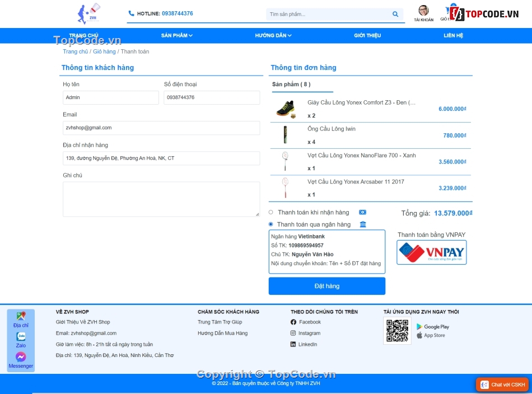Click Giày Cầu Lông Yonex Comfort Z3 name
The height and width of the screenshot is (394, 532).
(361, 102)
